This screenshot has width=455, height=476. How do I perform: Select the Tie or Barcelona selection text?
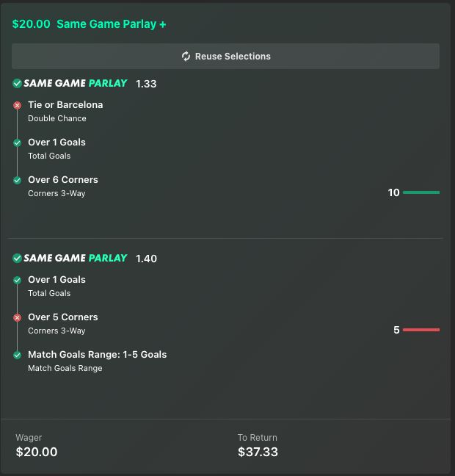(65, 105)
